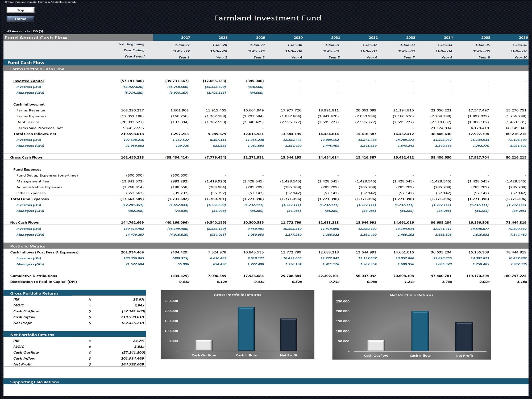This screenshot has width=532, height=399.
Task: Click the Farms Sale Proceeds 2034 value
Action: 441,128
